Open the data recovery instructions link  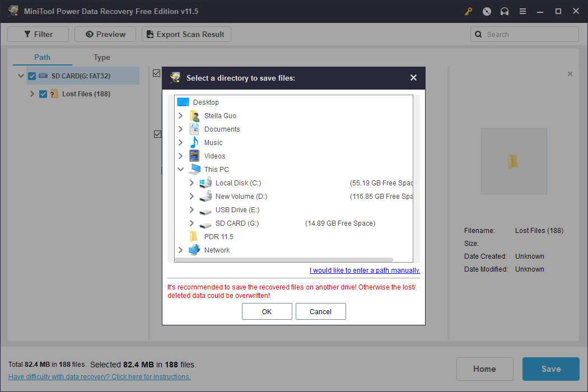point(99,377)
